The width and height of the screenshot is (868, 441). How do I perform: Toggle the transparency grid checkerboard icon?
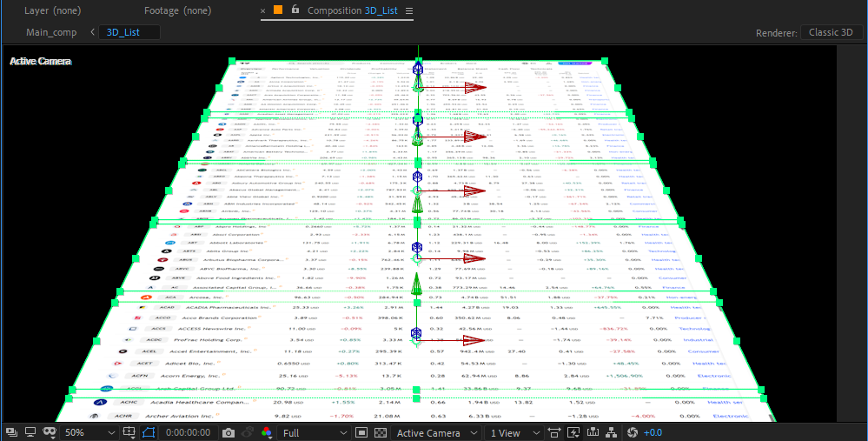(381, 432)
